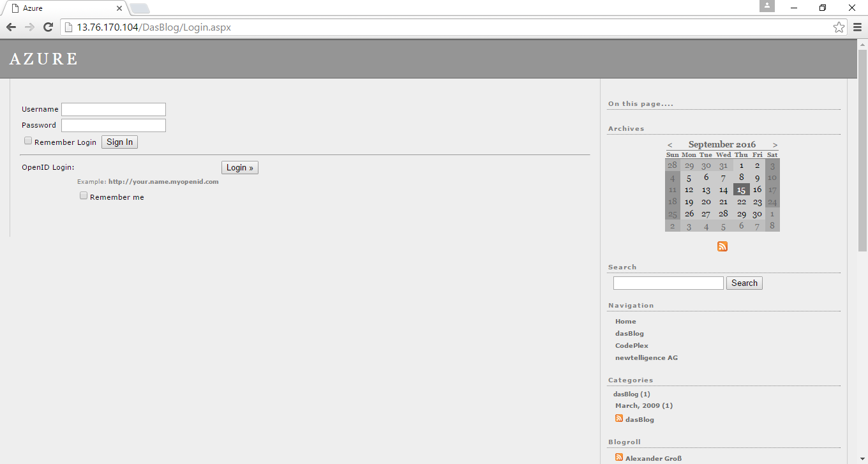Reload the page with the refresh icon
The width and height of the screenshot is (868, 464).
click(48, 27)
